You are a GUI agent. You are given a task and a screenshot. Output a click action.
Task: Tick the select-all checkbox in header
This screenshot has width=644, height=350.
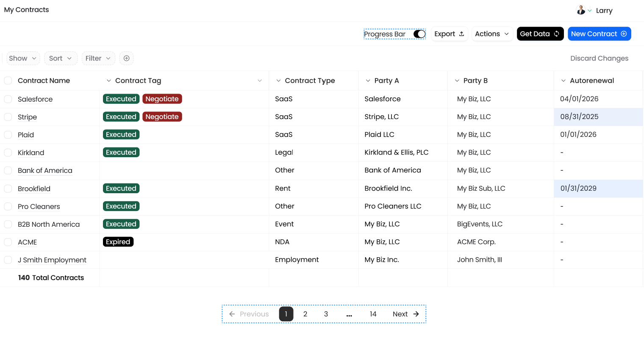click(8, 81)
